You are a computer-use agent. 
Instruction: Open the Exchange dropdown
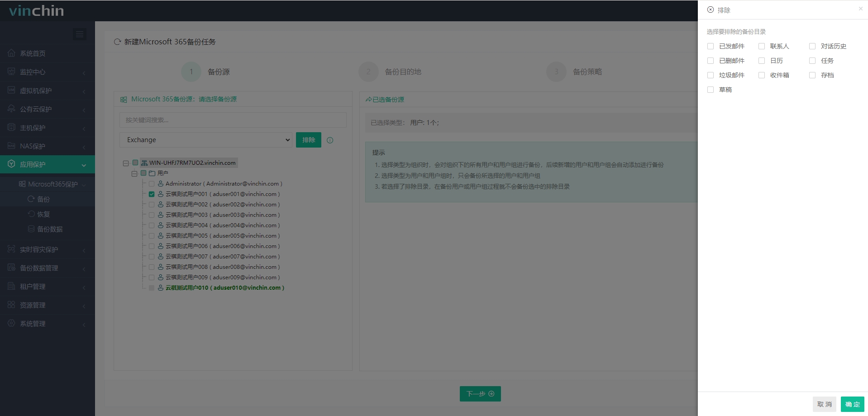[x=206, y=140]
